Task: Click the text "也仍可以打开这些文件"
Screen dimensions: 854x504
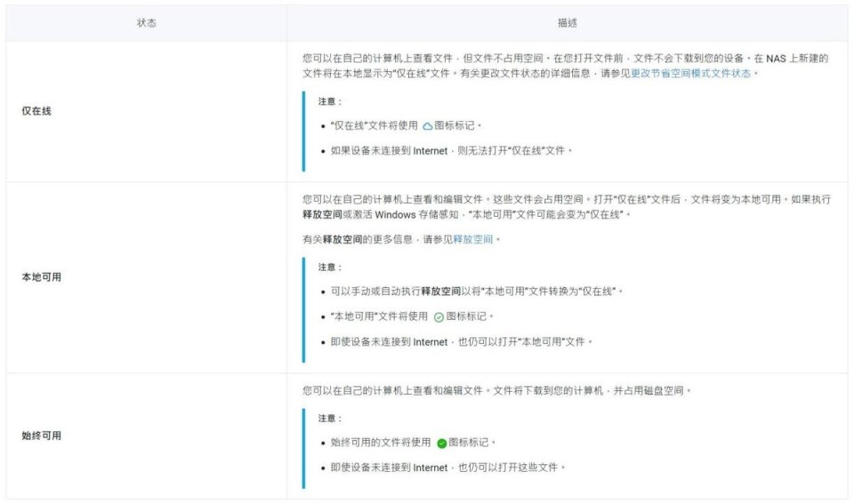Action: click(512, 467)
